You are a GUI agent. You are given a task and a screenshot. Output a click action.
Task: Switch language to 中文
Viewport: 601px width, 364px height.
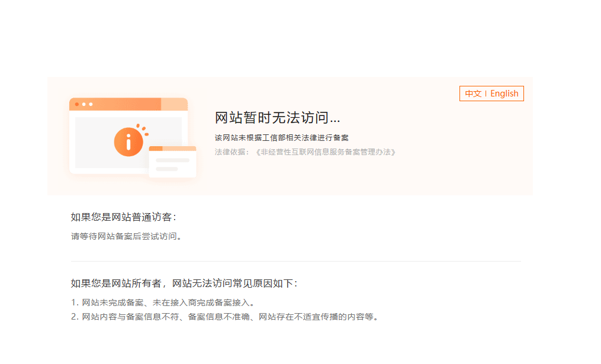click(x=473, y=94)
